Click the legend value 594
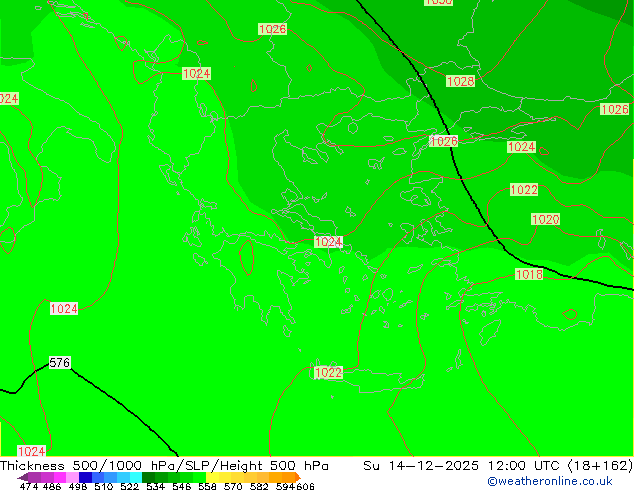This screenshot has width=634, height=490. point(285,486)
